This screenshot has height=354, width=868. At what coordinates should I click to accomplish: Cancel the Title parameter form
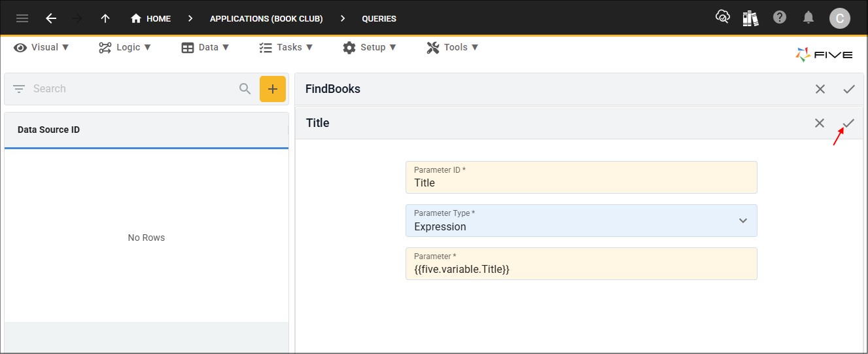click(820, 123)
